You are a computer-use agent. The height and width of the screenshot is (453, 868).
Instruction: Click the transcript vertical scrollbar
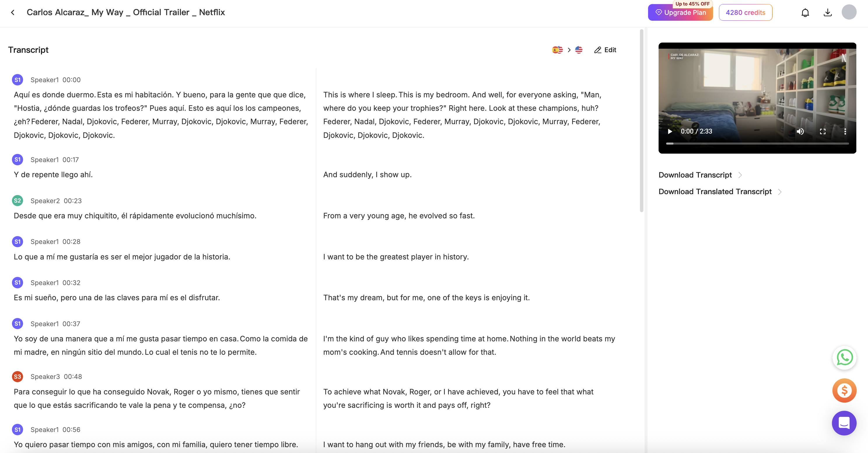(x=642, y=121)
